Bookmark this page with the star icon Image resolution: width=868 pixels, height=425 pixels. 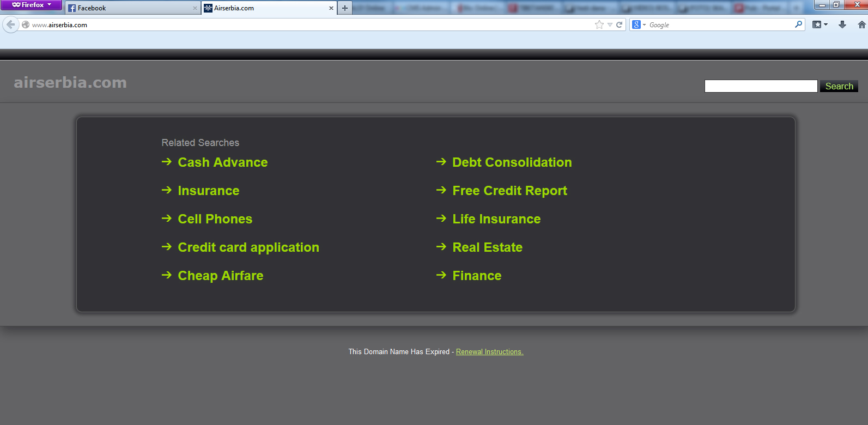pos(599,25)
